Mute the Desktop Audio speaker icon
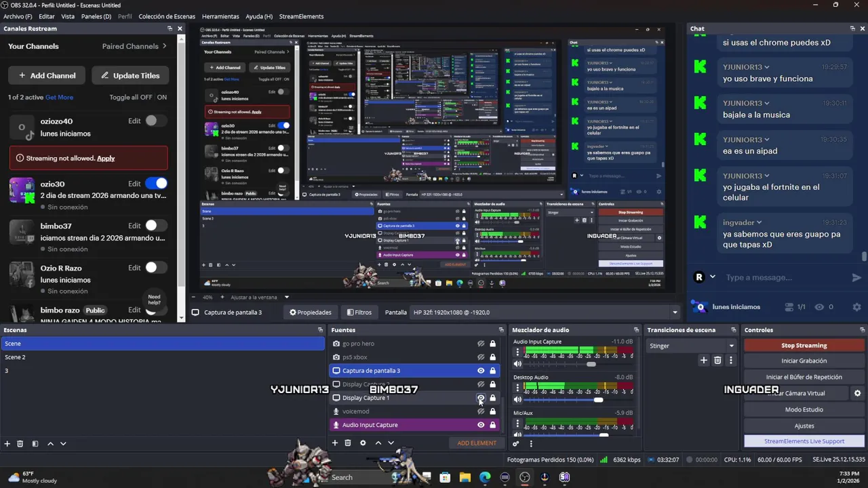868x488 pixels. click(x=518, y=400)
